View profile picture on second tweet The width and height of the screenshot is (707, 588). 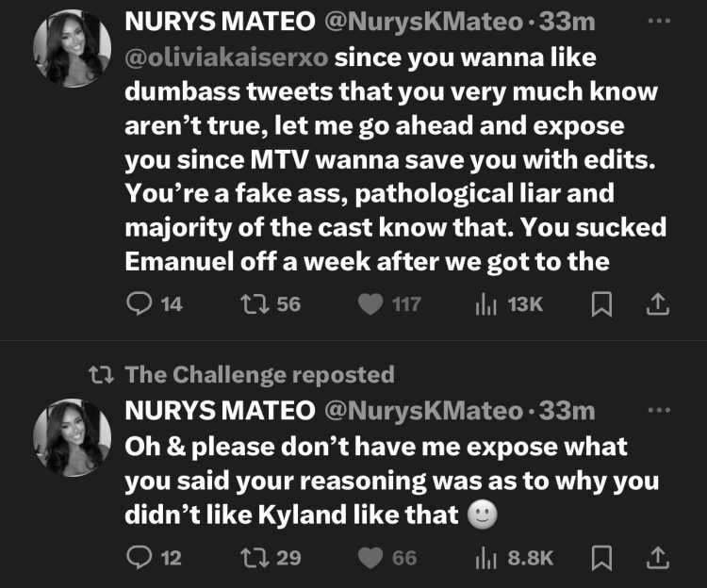point(73,437)
